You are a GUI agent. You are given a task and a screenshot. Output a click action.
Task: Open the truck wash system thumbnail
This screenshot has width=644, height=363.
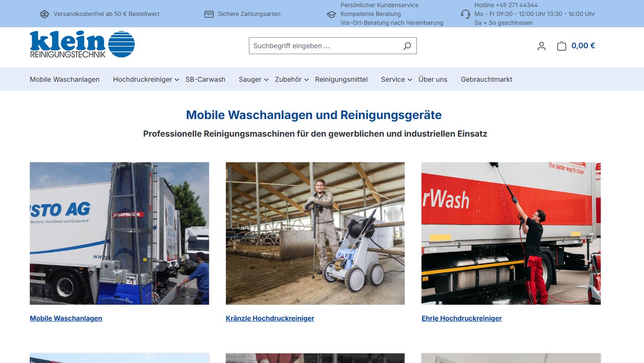pyautogui.click(x=120, y=233)
